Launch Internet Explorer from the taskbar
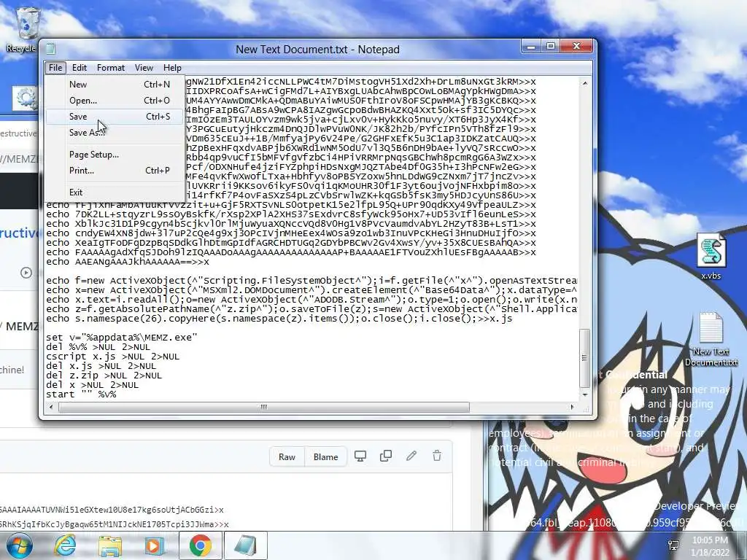The width and height of the screenshot is (747, 560). coord(65,545)
